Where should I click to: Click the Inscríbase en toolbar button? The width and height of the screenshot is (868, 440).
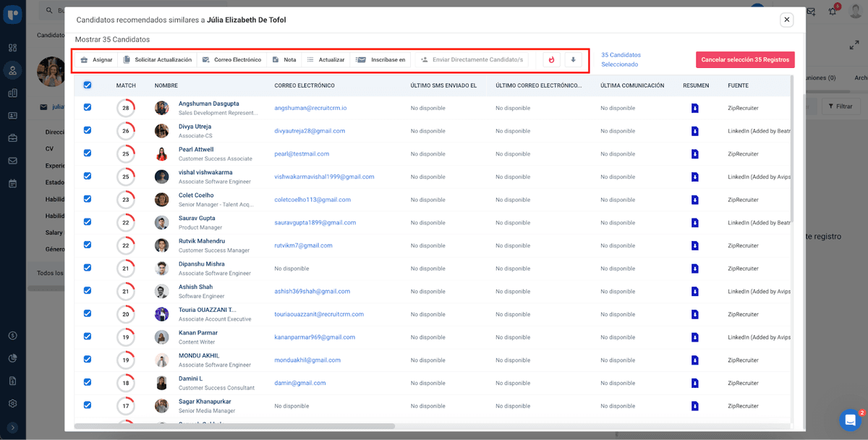(381, 60)
